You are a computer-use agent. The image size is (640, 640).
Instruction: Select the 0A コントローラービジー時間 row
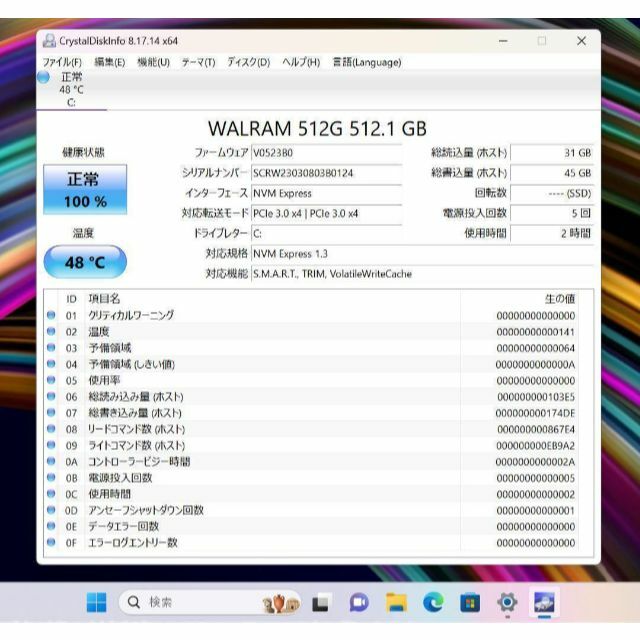click(312, 462)
